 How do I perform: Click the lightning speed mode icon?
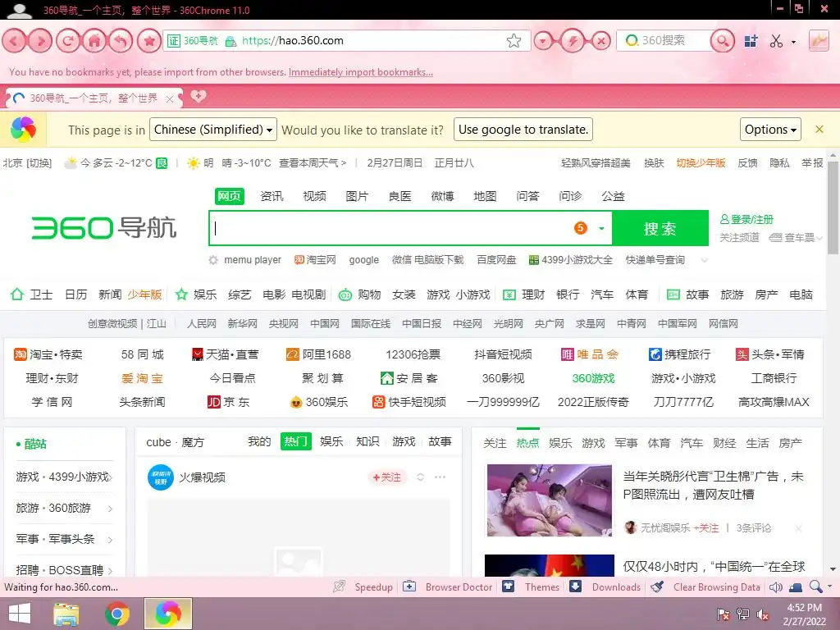(573, 41)
